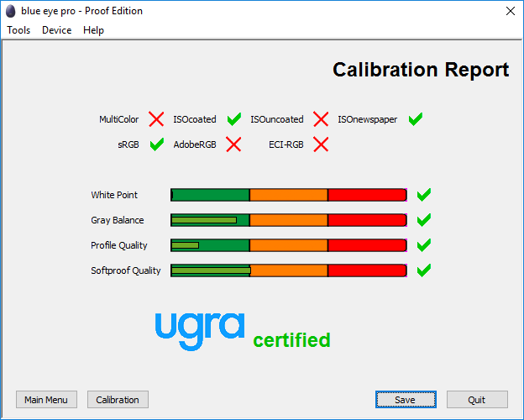Open the Help menu
Image resolution: width=524 pixels, height=420 pixels.
point(93,30)
